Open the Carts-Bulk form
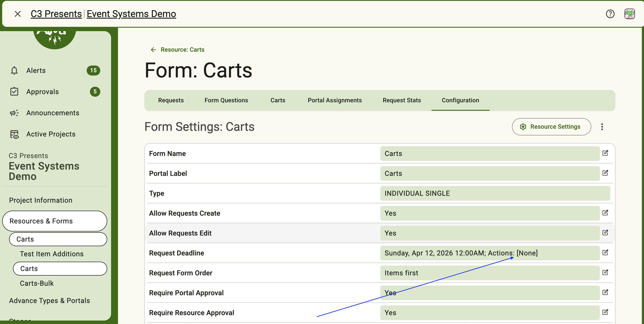Viewport: 644px width, 324px height. click(37, 283)
